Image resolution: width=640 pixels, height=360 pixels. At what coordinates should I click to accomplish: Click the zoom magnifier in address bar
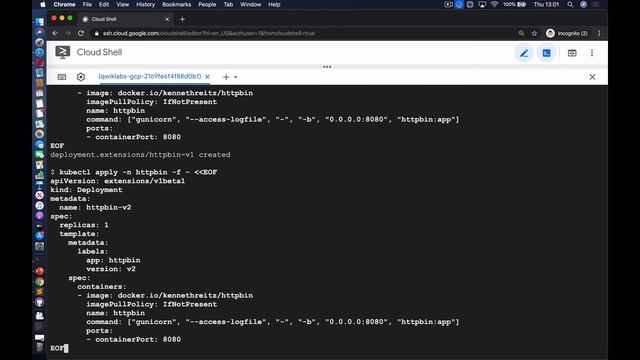point(521,33)
